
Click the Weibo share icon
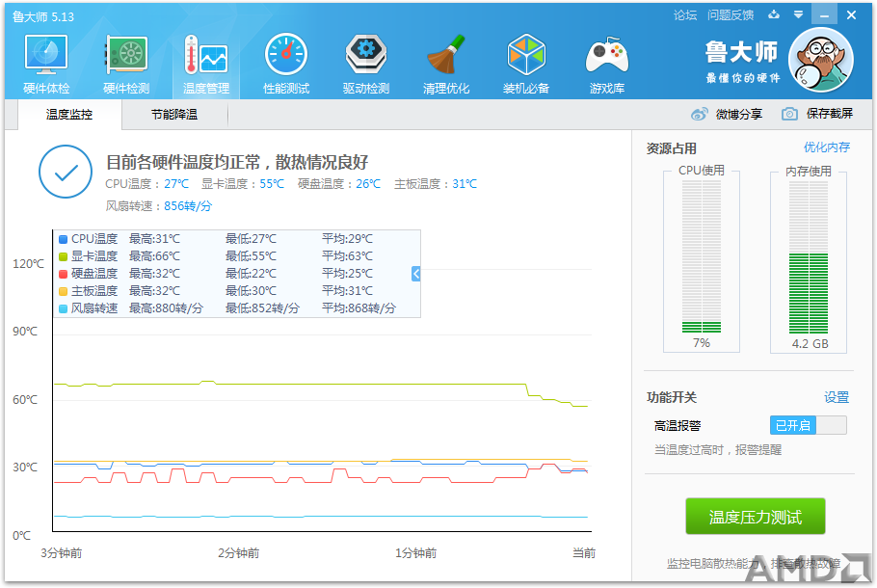click(x=699, y=114)
